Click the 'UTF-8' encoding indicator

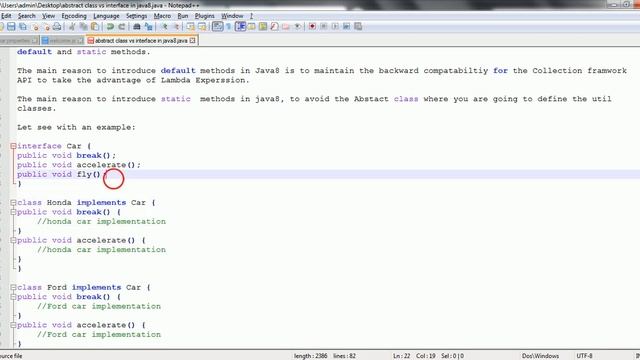click(584, 356)
